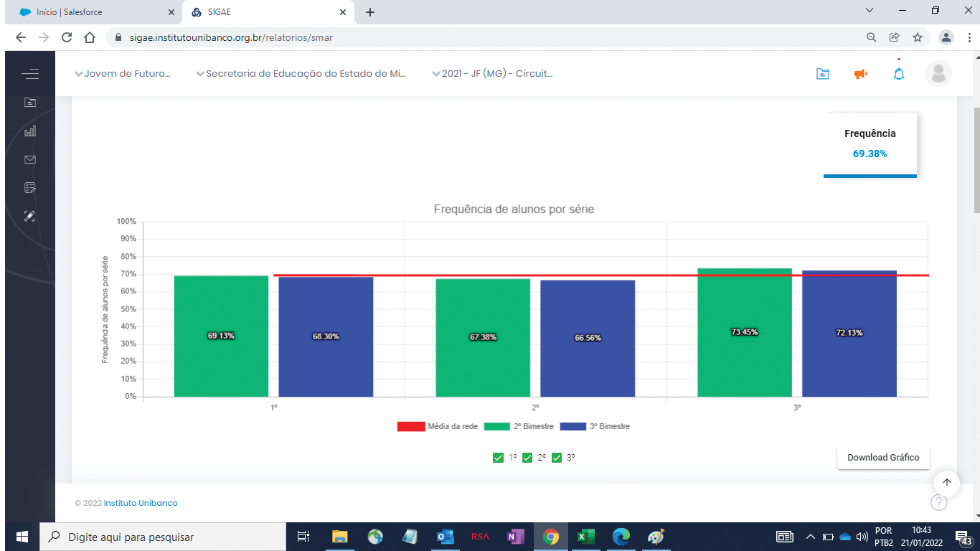Open the bar chart reports sidebar icon
Image resolution: width=980 pixels, height=551 pixels.
point(30,131)
